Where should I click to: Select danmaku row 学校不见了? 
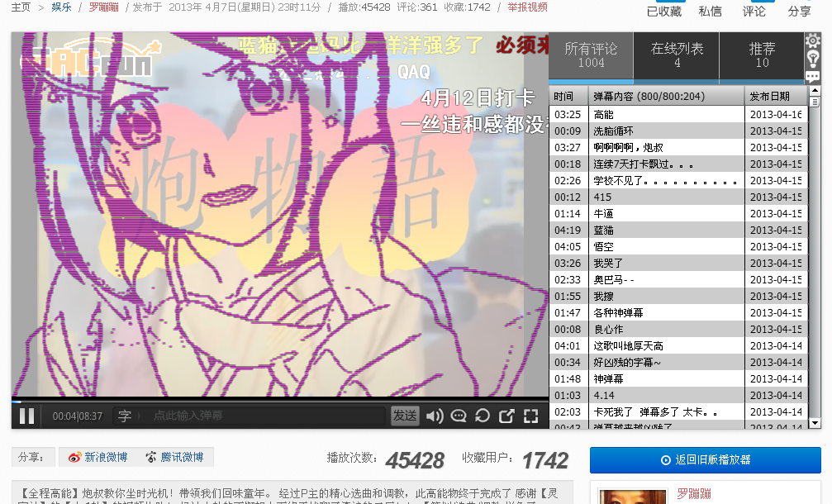pos(678,180)
